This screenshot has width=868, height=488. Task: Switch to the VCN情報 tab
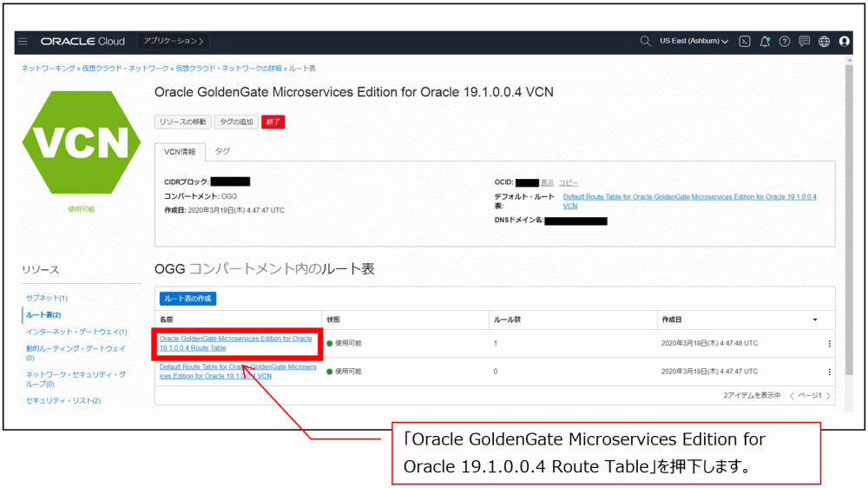(x=180, y=152)
